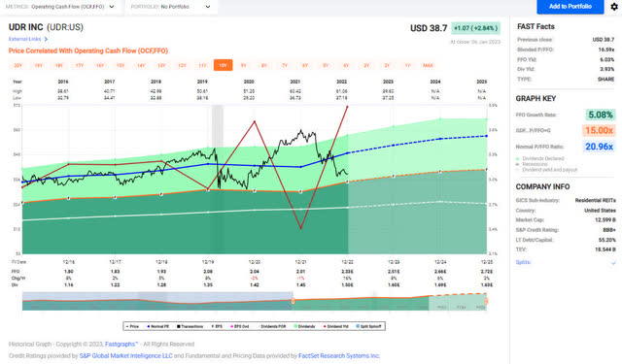Toggle the Dividends POR legend entry
Screen dimensions: 622x364
271,326
